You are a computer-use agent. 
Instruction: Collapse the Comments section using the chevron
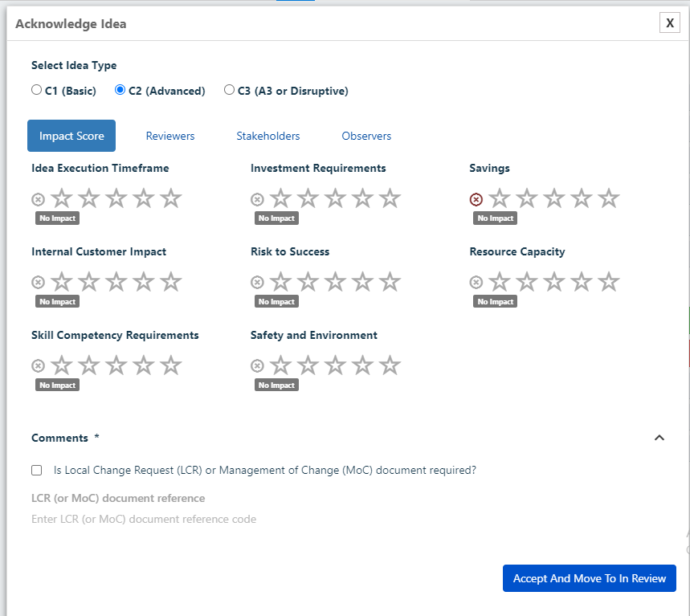click(659, 438)
